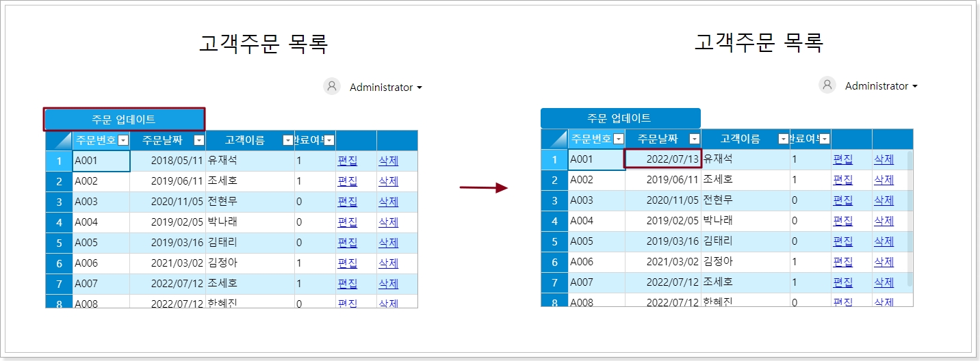Click 삭제 link for A003 in left table
Screen dimensions: 980x361
pos(389,202)
